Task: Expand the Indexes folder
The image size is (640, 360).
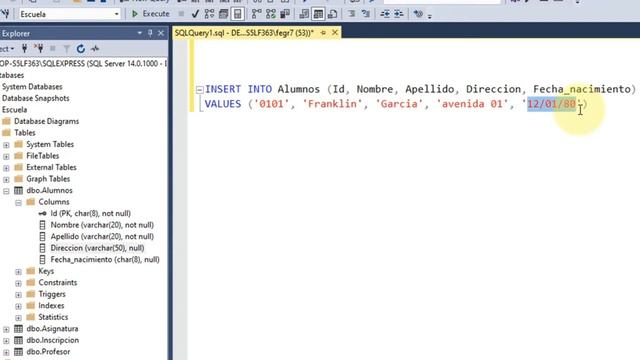Action: point(18,306)
